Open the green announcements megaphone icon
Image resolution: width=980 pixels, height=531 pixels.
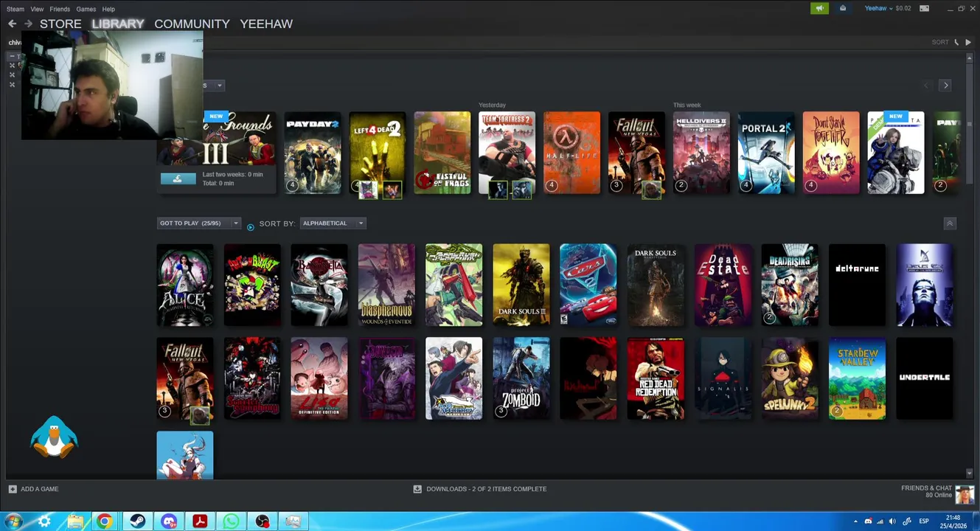pos(819,8)
